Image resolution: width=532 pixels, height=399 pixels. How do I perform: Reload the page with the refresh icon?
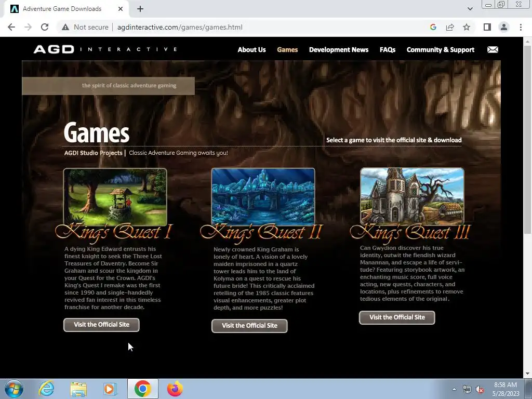[x=45, y=27]
